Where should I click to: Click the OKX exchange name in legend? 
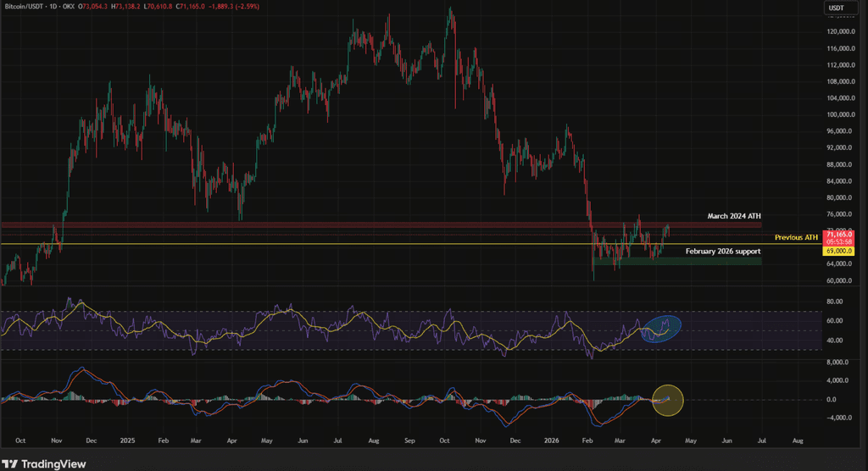(68, 7)
